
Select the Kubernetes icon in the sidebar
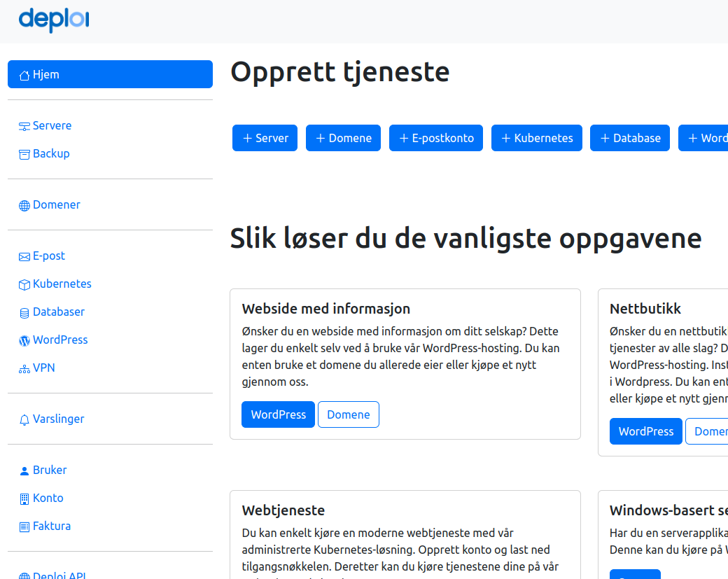coord(23,284)
